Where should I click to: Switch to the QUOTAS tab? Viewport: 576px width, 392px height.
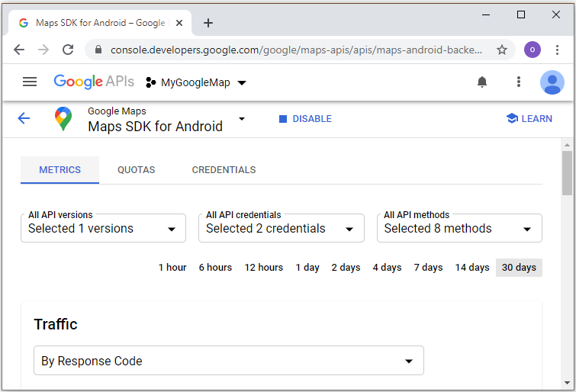click(x=137, y=170)
